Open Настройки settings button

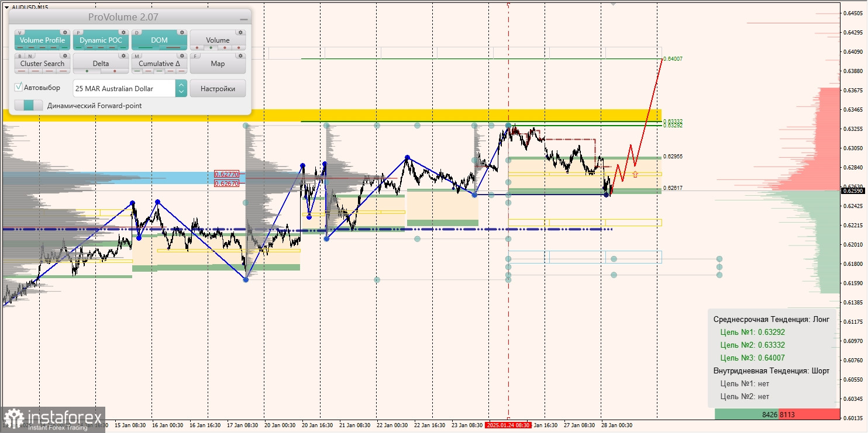[218, 88]
